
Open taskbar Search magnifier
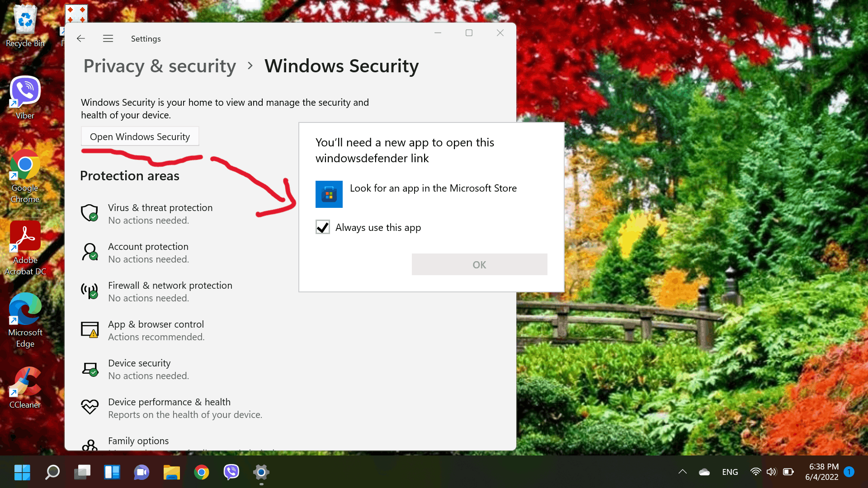[x=52, y=472]
